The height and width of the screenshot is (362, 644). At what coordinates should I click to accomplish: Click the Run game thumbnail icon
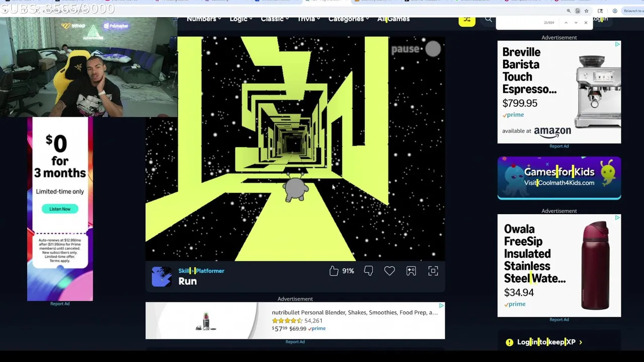[162, 277]
